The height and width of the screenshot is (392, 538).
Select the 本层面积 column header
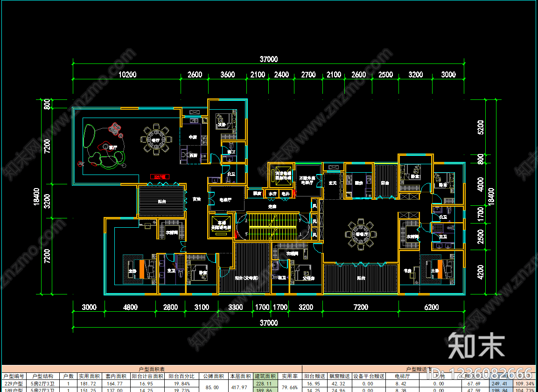tap(240, 376)
